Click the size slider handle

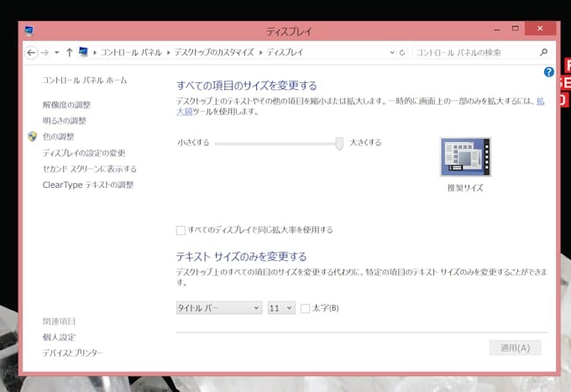point(339,144)
